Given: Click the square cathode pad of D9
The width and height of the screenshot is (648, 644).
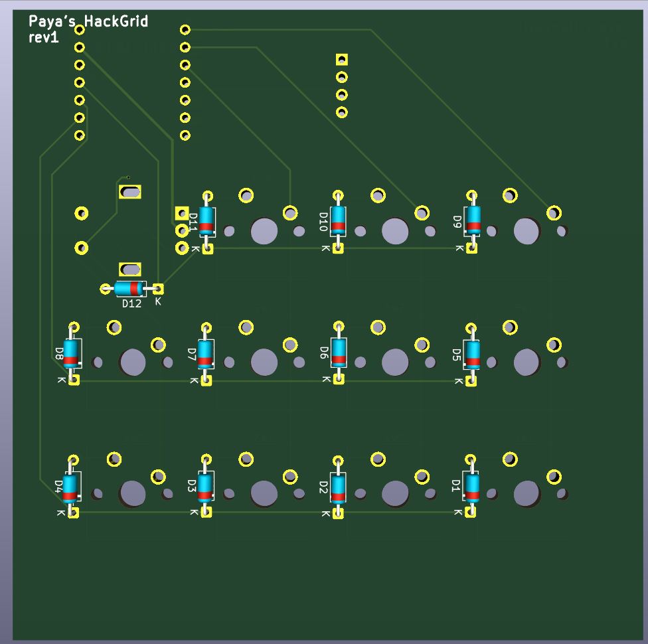Looking at the screenshot, I should point(471,248).
